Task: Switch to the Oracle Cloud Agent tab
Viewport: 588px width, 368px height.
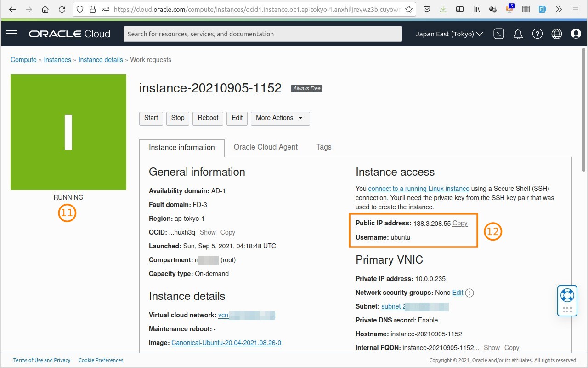Action: pyautogui.click(x=266, y=147)
